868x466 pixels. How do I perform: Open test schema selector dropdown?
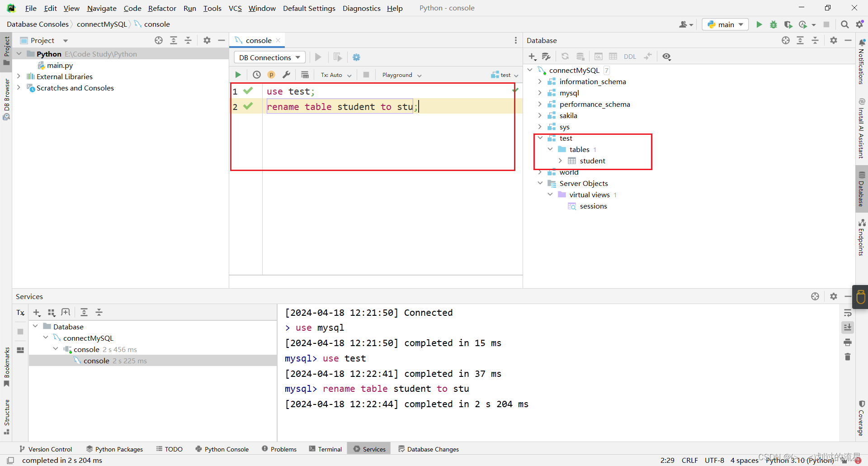pos(505,75)
